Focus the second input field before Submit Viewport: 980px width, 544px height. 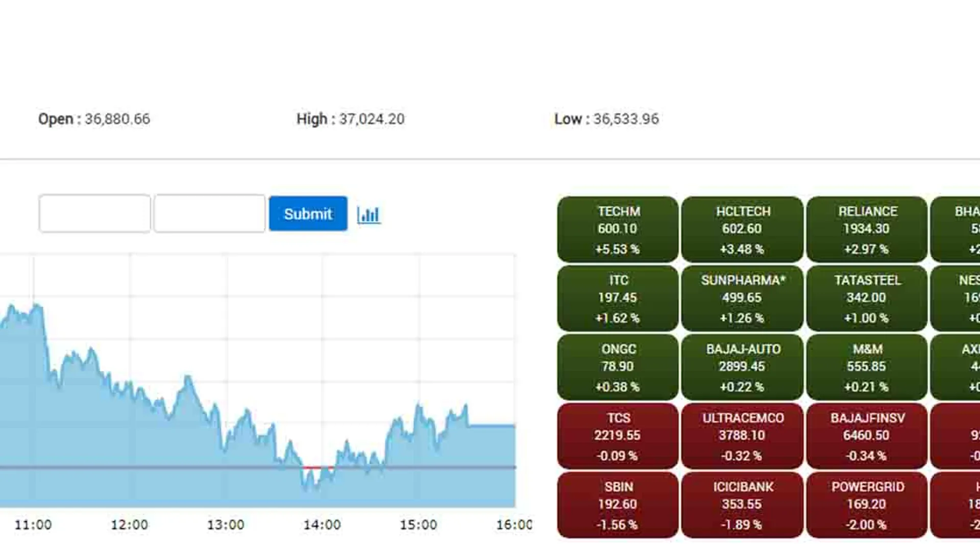209,214
